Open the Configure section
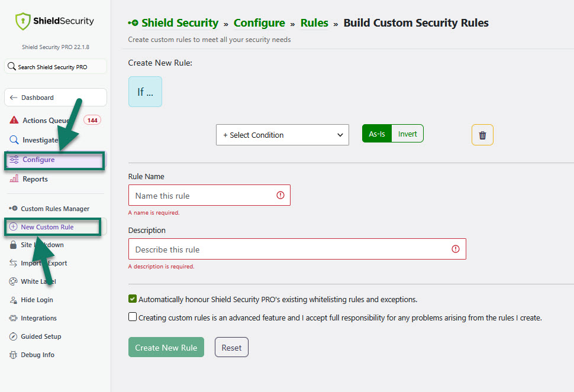Image resolution: width=574 pixels, height=392 pixels. click(54, 160)
